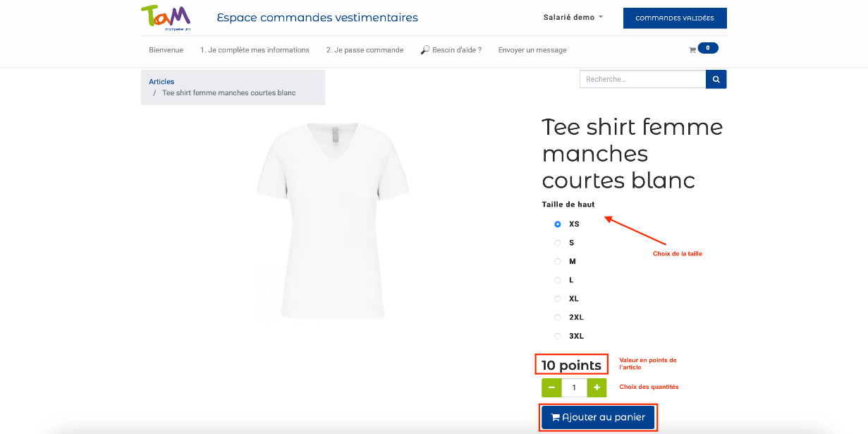
Task: Select size 3XL radio button
Action: point(558,337)
